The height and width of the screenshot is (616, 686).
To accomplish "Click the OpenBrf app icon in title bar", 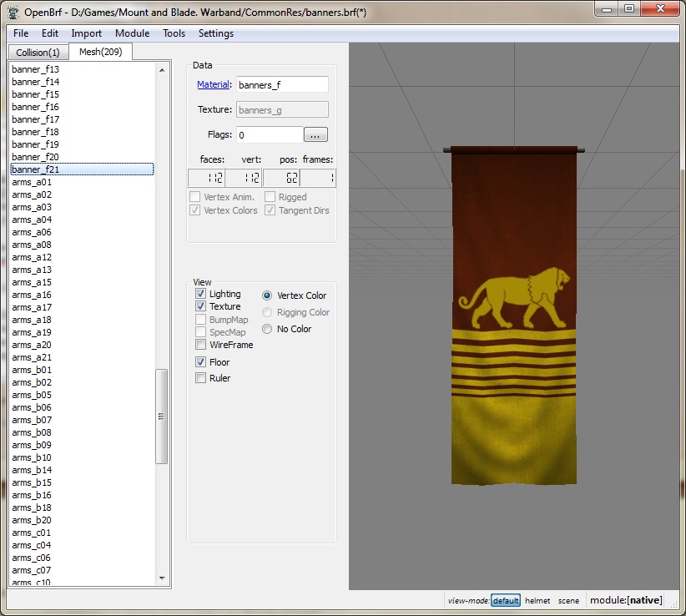I will (x=13, y=12).
